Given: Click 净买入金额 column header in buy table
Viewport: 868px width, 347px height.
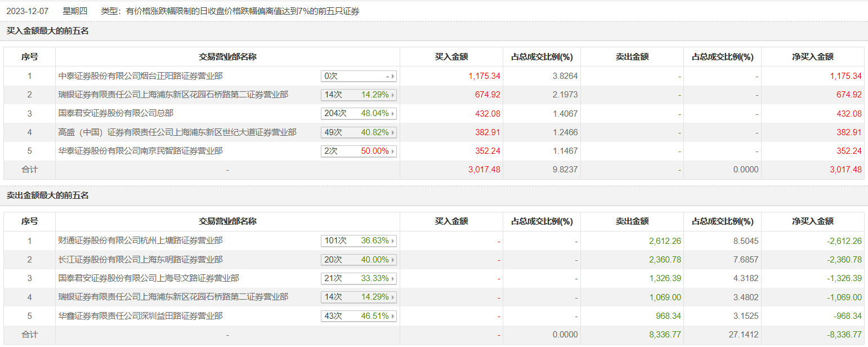Looking at the screenshot, I should pyautogui.click(x=812, y=57).
